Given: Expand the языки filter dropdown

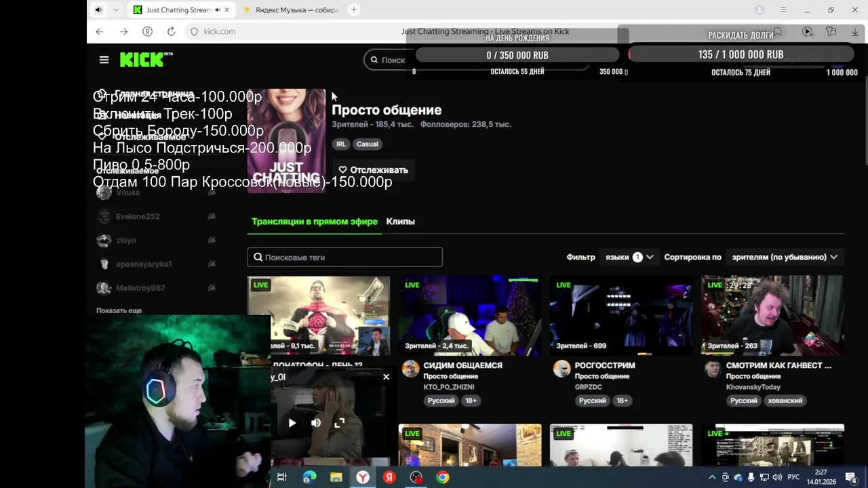Looking at the screenshot, I should click(629, 257).
